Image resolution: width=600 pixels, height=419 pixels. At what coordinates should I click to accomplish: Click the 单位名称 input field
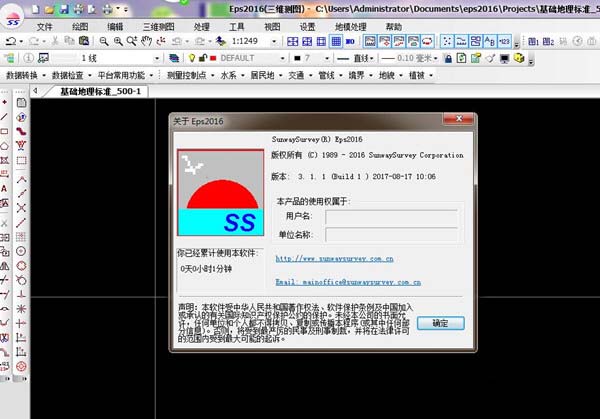[391, 235]
